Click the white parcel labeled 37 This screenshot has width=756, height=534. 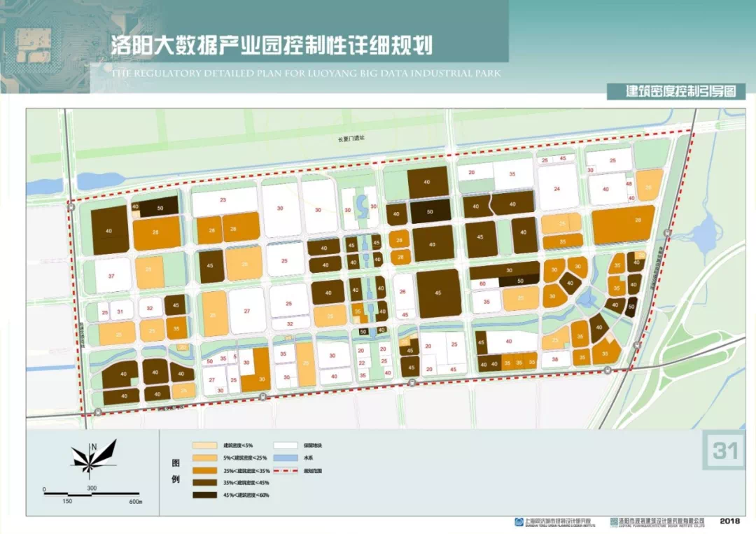113,276
